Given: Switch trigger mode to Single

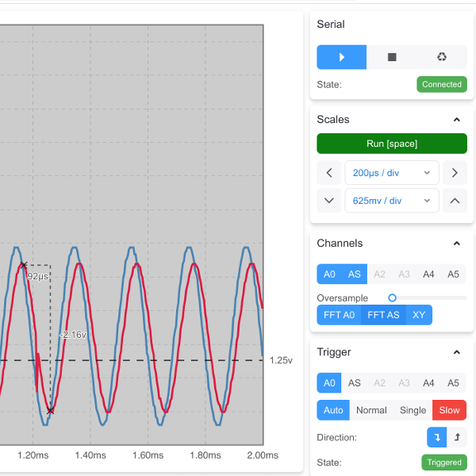Looking at the screenshot, I should tap(413, 410).
